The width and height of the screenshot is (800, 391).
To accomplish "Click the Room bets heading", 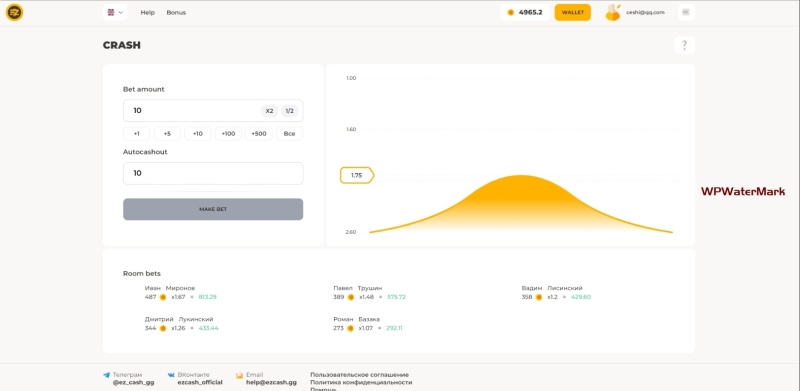I will click(142, 274).
